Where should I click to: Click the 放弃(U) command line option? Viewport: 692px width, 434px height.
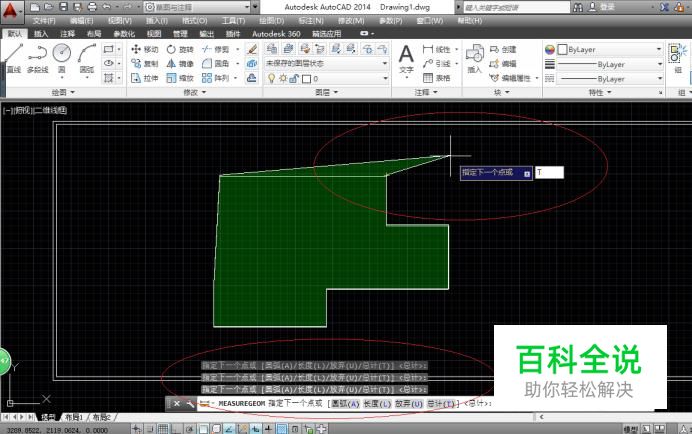coord(409,404)
